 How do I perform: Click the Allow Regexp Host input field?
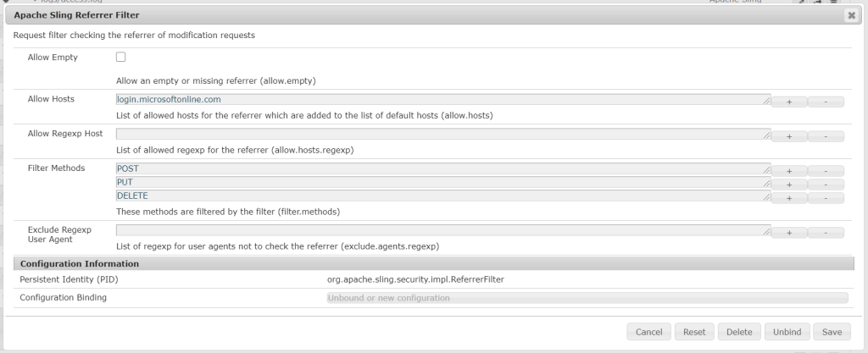click(441, 134)
